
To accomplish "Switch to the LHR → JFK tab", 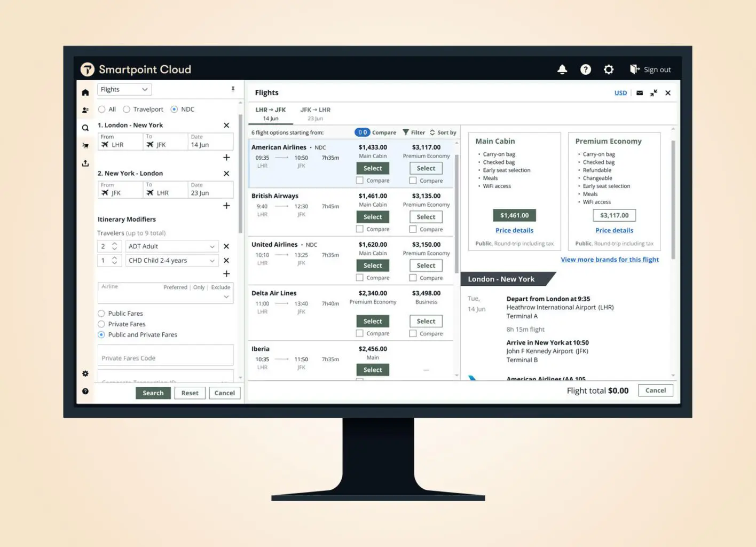I will pos(271,114).
